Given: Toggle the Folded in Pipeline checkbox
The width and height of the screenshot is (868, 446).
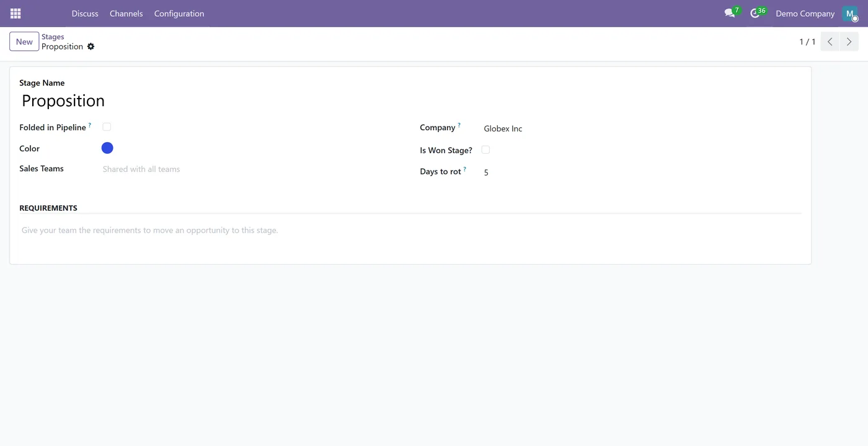Looking at the screenshot, I should click(x=107, y=127).
